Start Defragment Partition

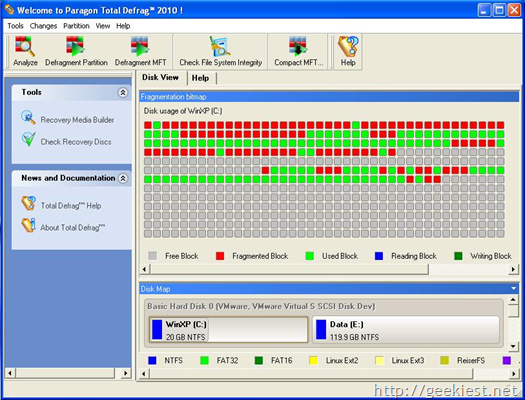coord(76,52)
